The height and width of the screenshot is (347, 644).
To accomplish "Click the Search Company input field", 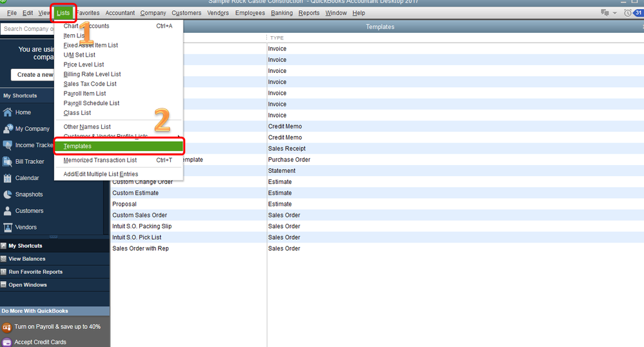I will (x=28, y=29).
